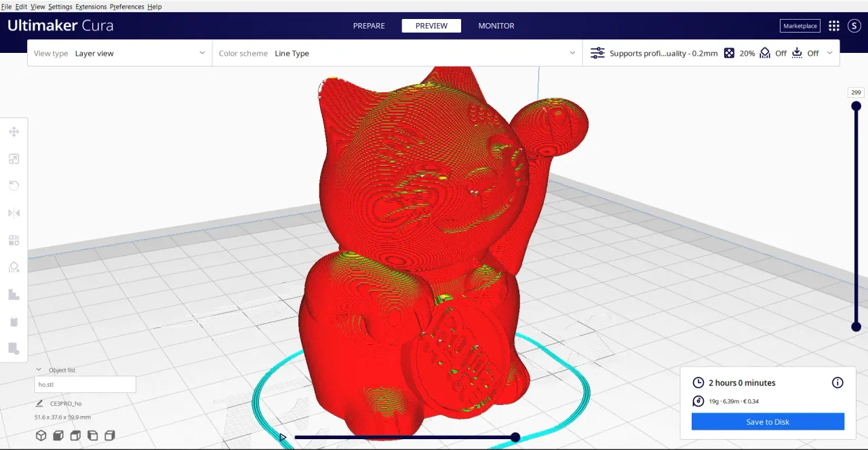This screenshot has width=868, height=450.
Task: Click the isometric view cube icon
Action: 41,435
